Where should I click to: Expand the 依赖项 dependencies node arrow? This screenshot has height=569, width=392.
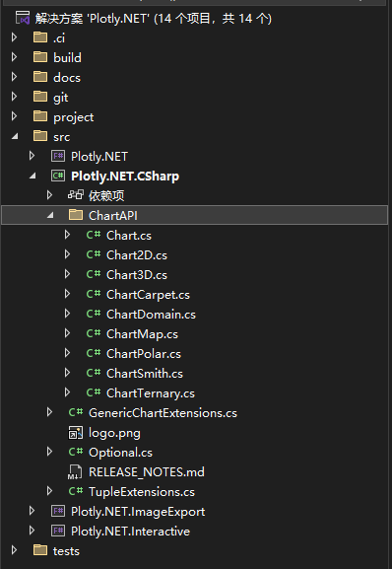point(49,195)
